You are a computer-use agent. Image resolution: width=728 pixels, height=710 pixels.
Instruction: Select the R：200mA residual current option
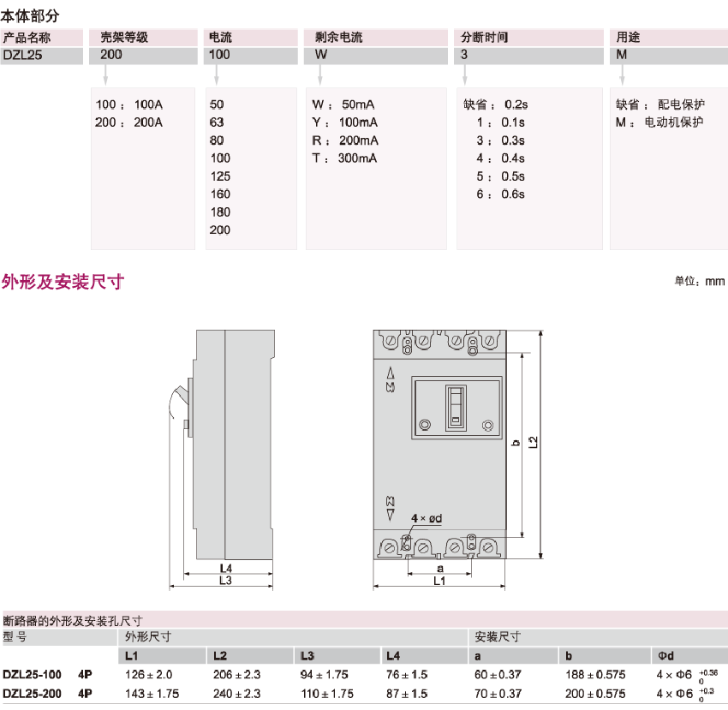point(345,140)
